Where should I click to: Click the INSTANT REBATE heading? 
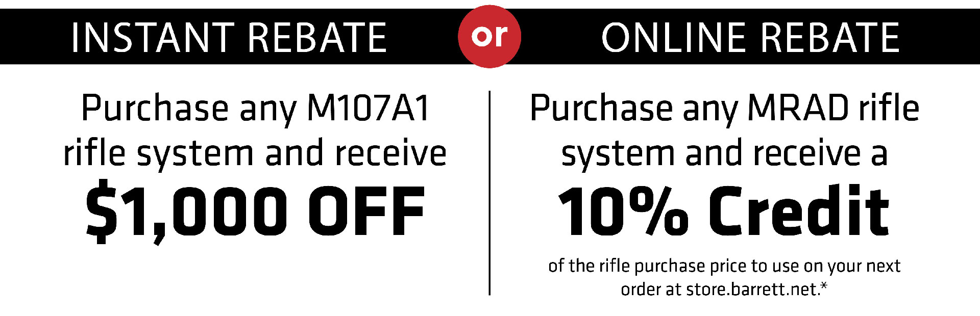(x=229, y=37)
